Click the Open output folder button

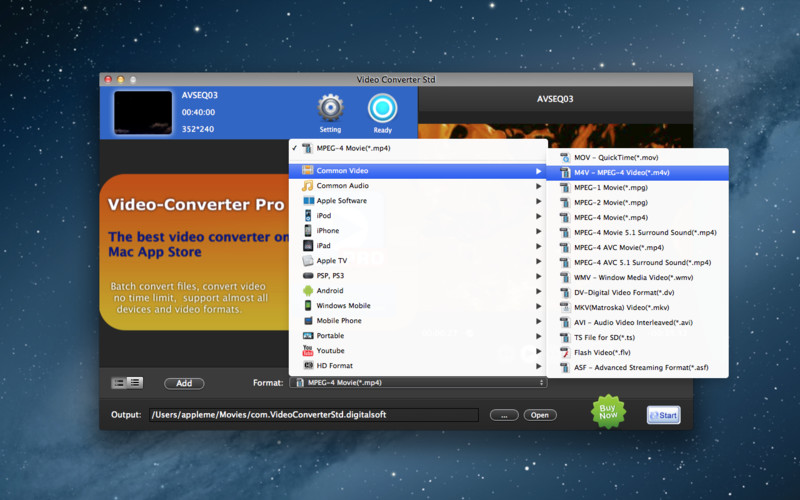coord(540,415)
